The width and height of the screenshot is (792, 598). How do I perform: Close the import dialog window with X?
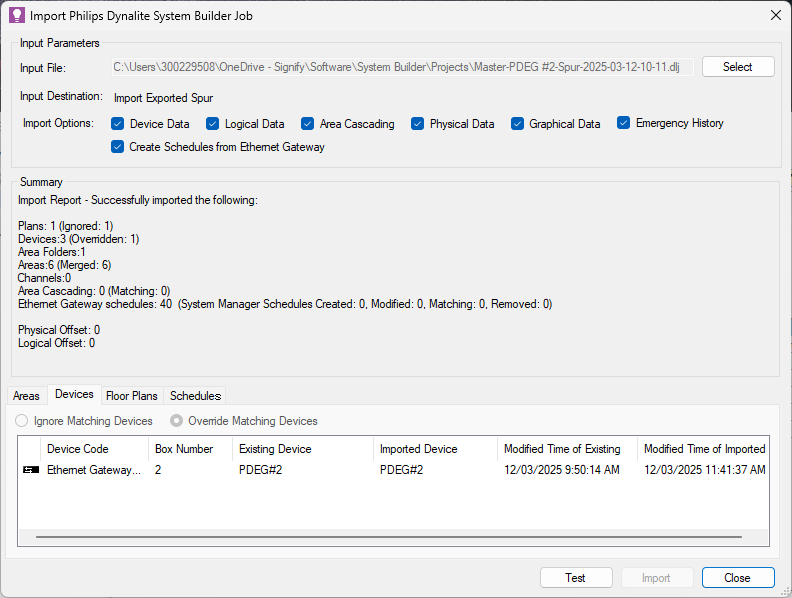775,15
